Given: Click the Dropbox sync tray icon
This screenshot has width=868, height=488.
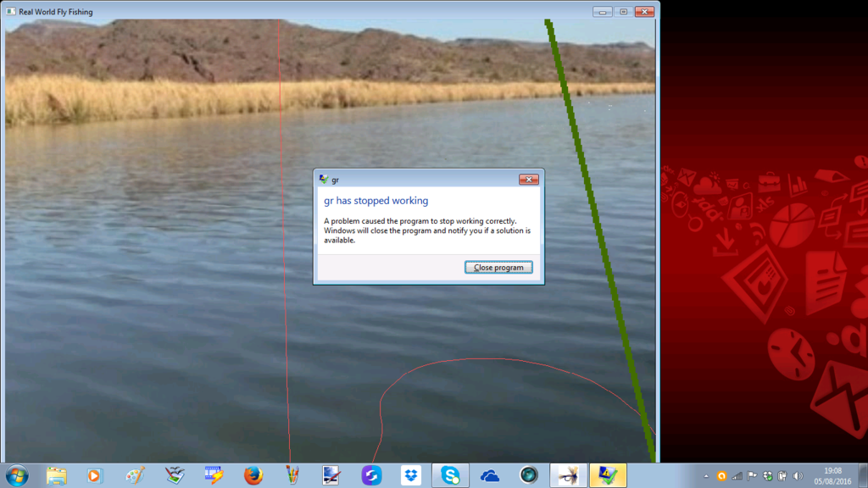Looking at the screenshot, I should (x=767, y=476).
